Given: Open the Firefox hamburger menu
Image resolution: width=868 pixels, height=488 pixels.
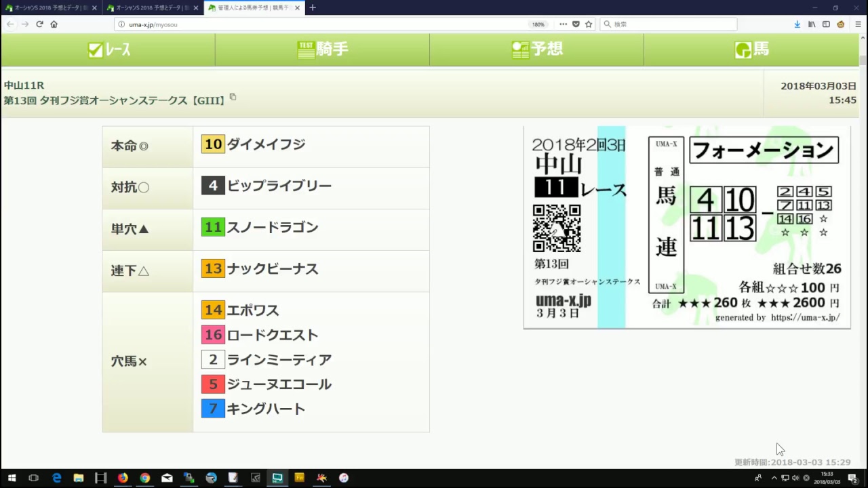Looking at the screenshot, I should coord(858,24).
